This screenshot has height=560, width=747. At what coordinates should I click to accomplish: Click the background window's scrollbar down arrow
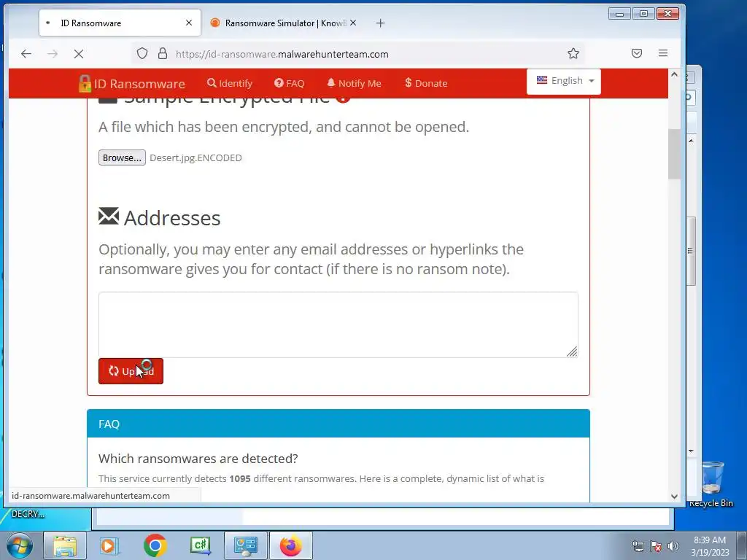coord(692,451)
